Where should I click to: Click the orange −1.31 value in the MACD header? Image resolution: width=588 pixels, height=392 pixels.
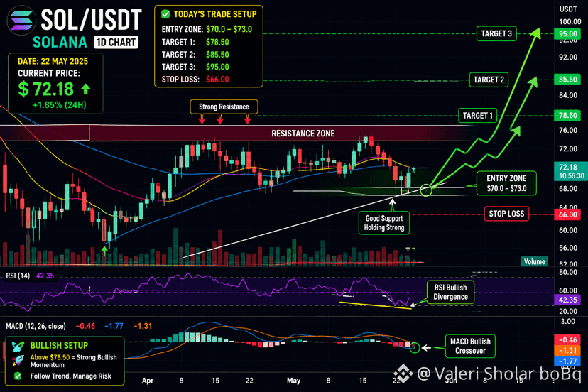[x=143, y=326]
